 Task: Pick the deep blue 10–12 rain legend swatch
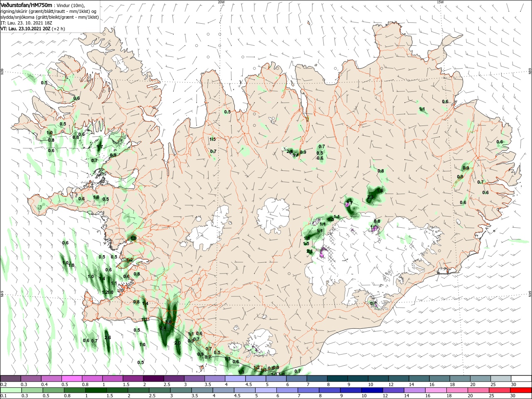pos(372,390)
